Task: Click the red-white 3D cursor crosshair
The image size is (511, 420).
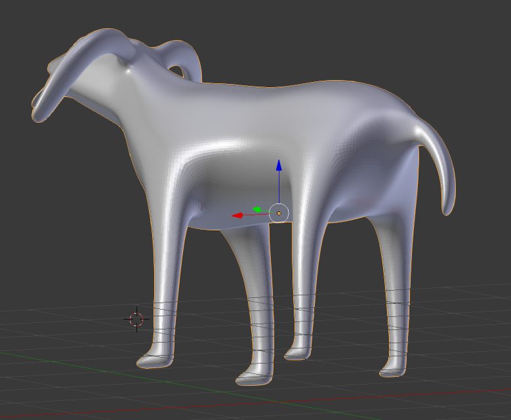Action: [x=136, y=319]
